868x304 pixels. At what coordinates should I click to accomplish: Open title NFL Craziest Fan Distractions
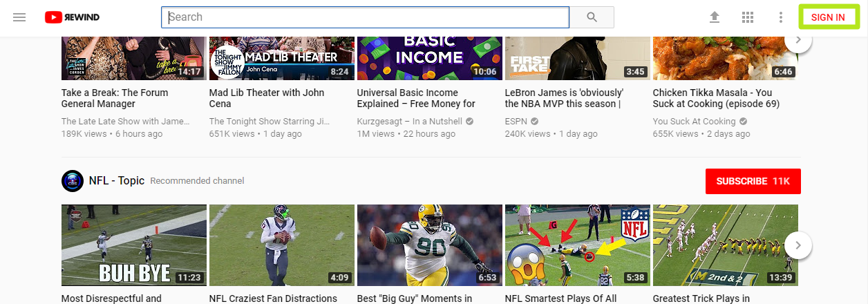[273, 298]
